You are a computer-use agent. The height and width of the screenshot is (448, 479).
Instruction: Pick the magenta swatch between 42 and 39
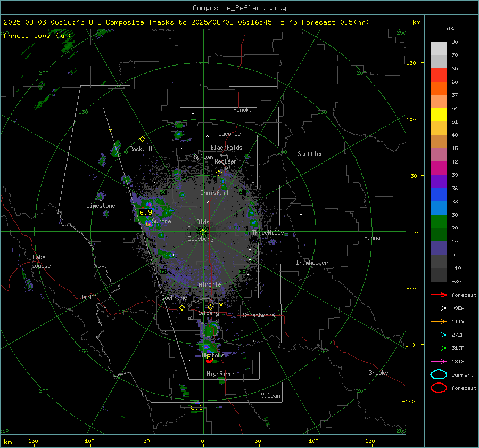pos(439,168)
